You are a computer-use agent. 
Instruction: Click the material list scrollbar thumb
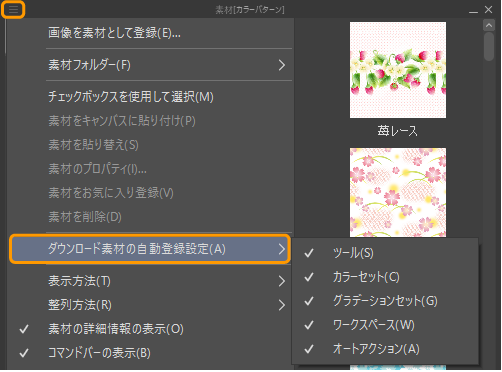(x=489, y=46)
